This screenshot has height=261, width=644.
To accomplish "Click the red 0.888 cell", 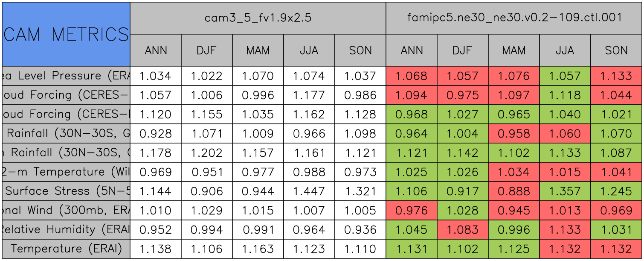I will (513, 191).
